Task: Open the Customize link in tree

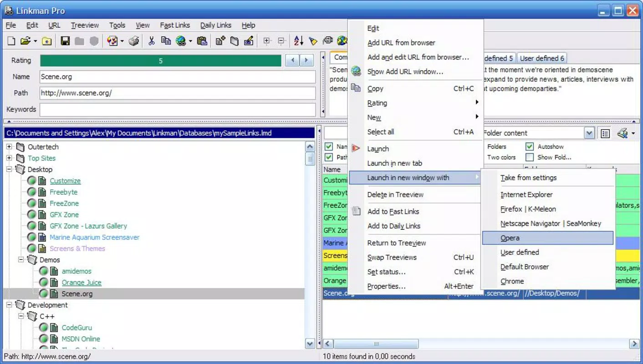Action: [65, 181]
